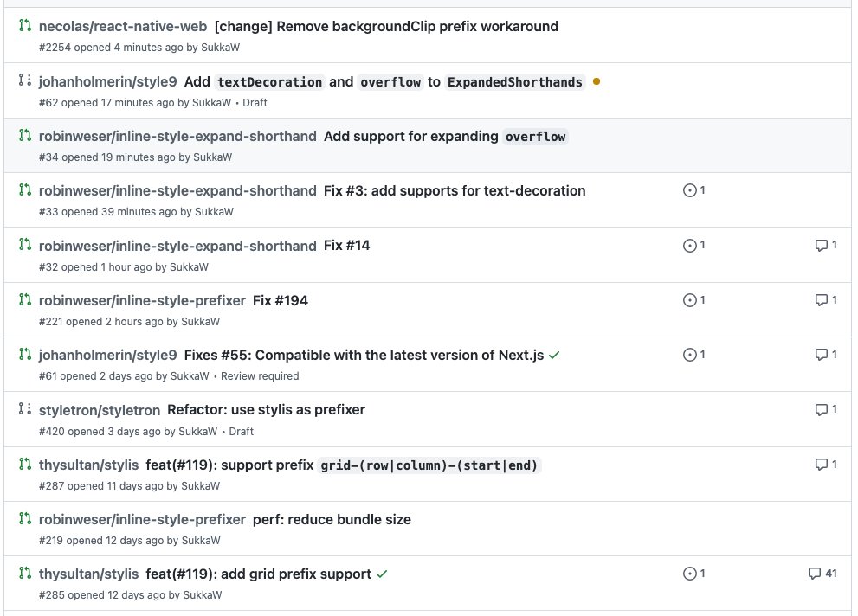Click draft PR icon for styletron/styletron
858x616 pixels.
coord(25,409)
